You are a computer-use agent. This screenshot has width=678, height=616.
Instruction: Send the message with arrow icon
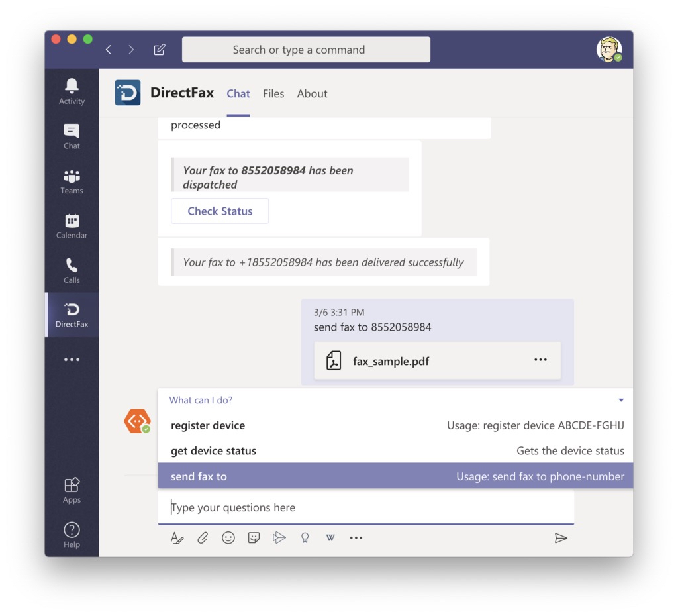(561, 538)
